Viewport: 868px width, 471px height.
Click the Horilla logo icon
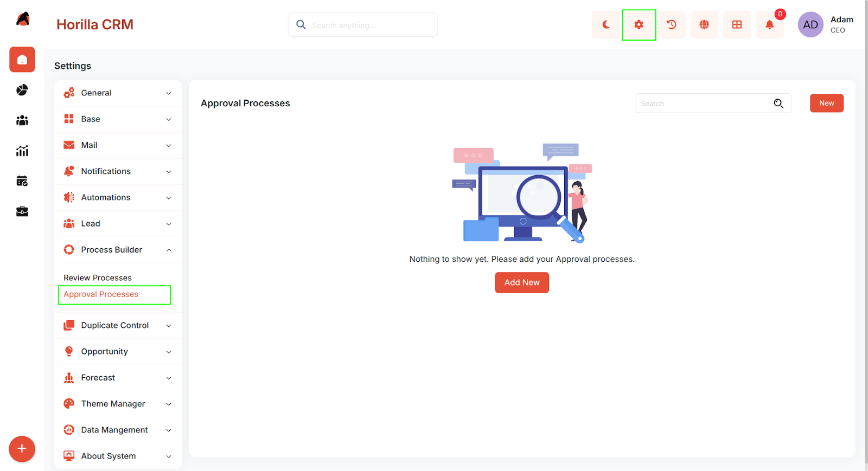pos(23,19)
